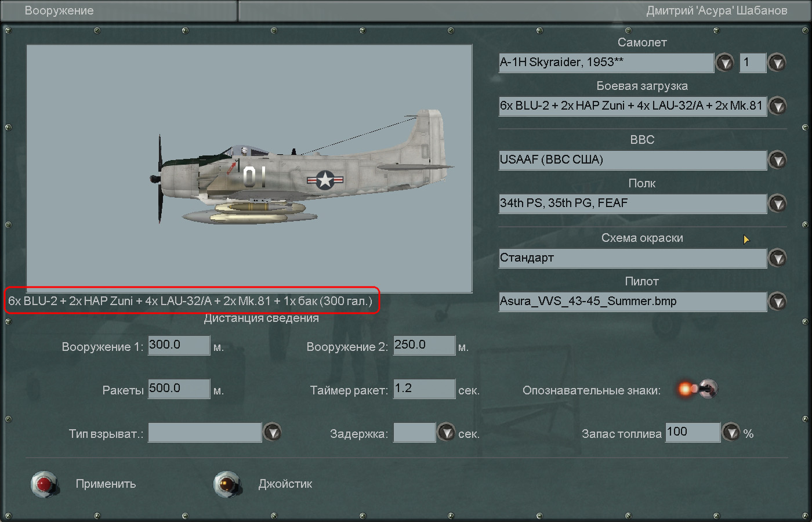Click the Джойстик label
812x522 pixels.
[285, 484]
